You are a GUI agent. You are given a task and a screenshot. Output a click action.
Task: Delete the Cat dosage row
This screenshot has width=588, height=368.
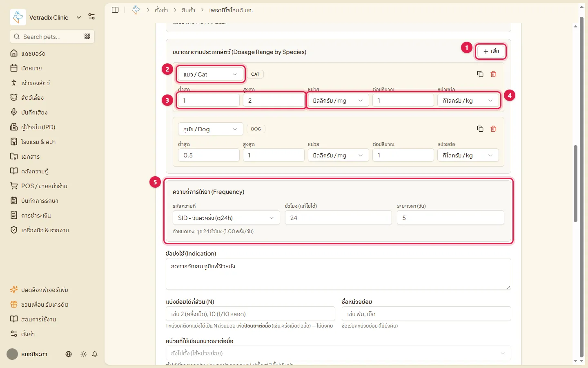[x=493, y=74]
